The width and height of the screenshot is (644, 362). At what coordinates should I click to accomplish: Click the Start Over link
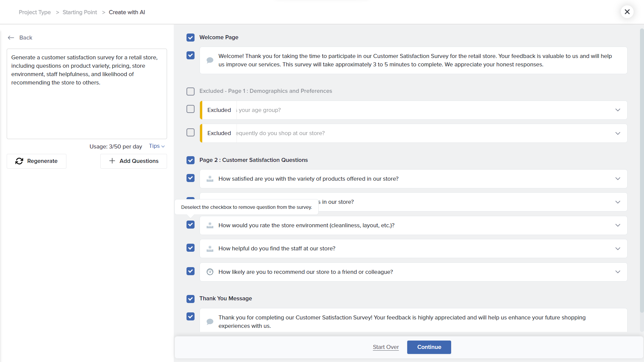click(x=386, y=347)
